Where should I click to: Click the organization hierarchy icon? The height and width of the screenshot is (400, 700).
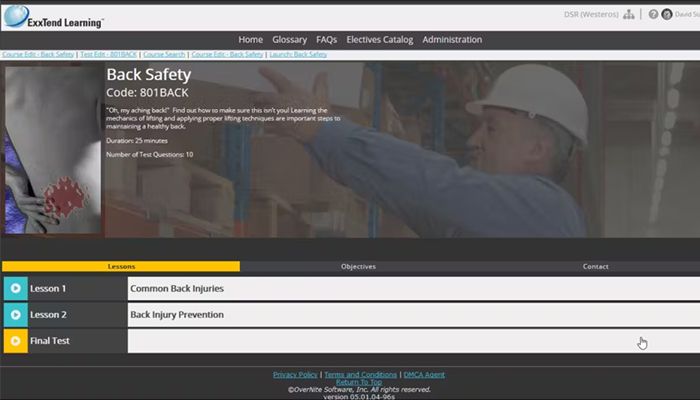click(628, 15)
